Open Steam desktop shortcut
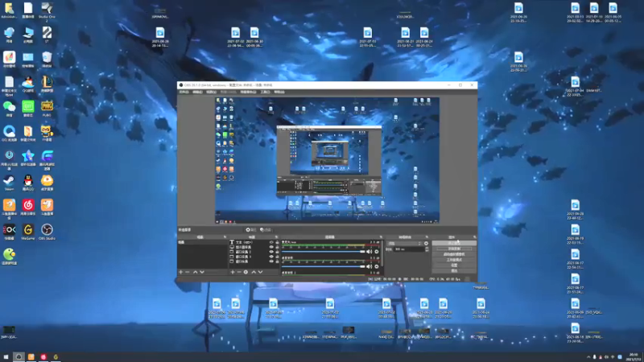 pos(9,183)
